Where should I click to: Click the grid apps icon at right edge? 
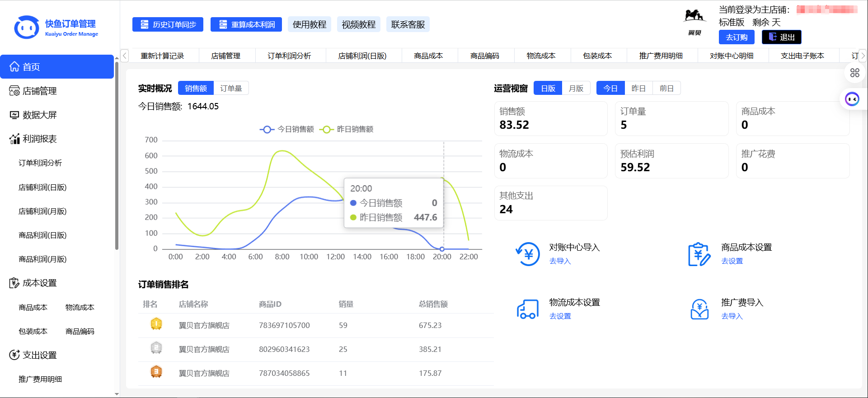[x=854, y=73]
